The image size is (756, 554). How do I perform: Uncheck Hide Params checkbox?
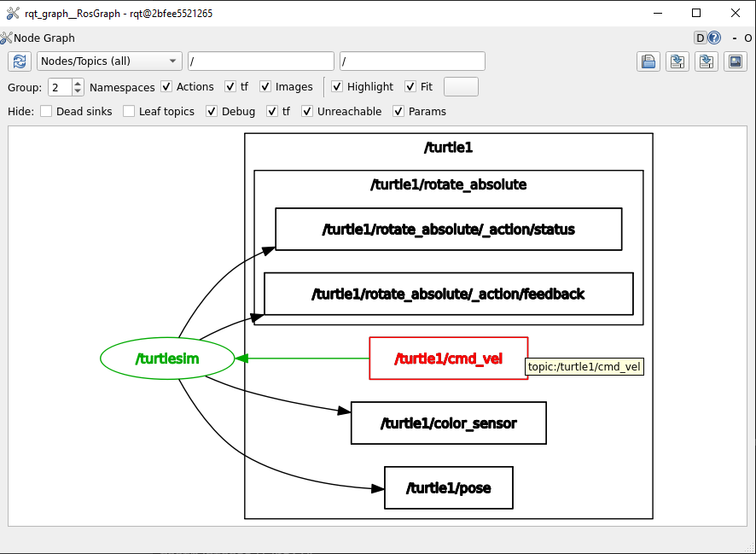[x=398, y=111]
